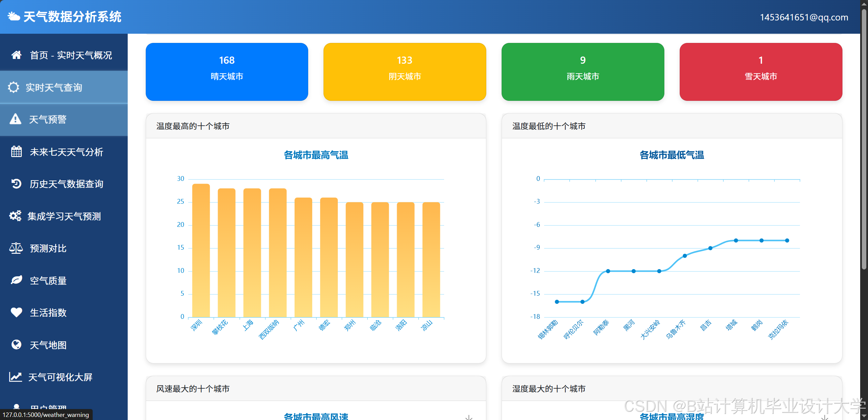
Task: Click the blue 晴天城市 card
Action: click(227, 72)
